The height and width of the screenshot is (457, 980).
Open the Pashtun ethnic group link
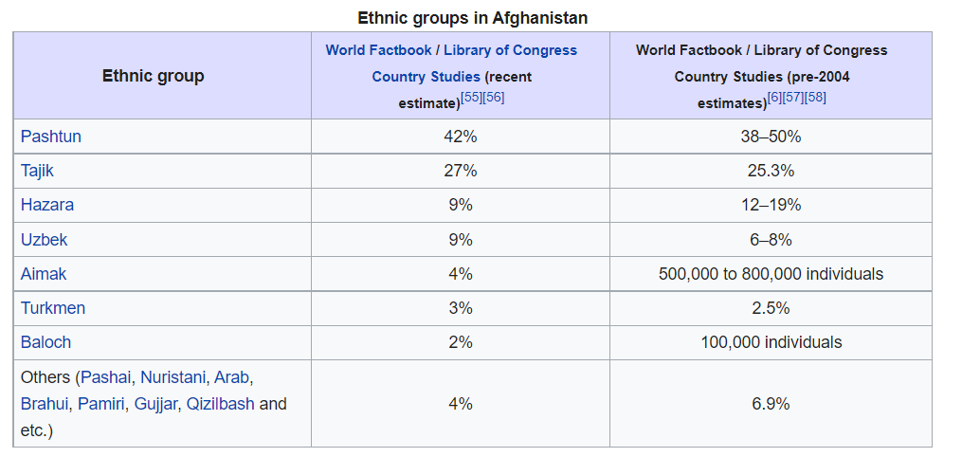click(51, 137)
